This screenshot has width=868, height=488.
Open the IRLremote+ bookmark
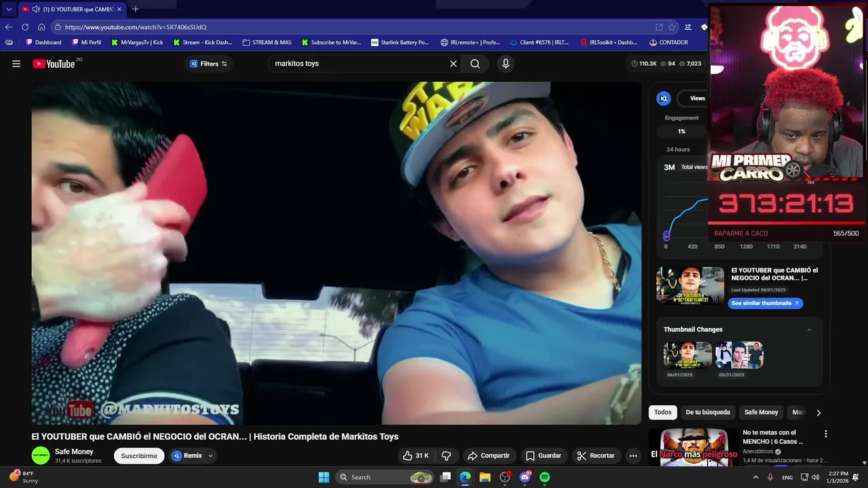coord(470,42)
